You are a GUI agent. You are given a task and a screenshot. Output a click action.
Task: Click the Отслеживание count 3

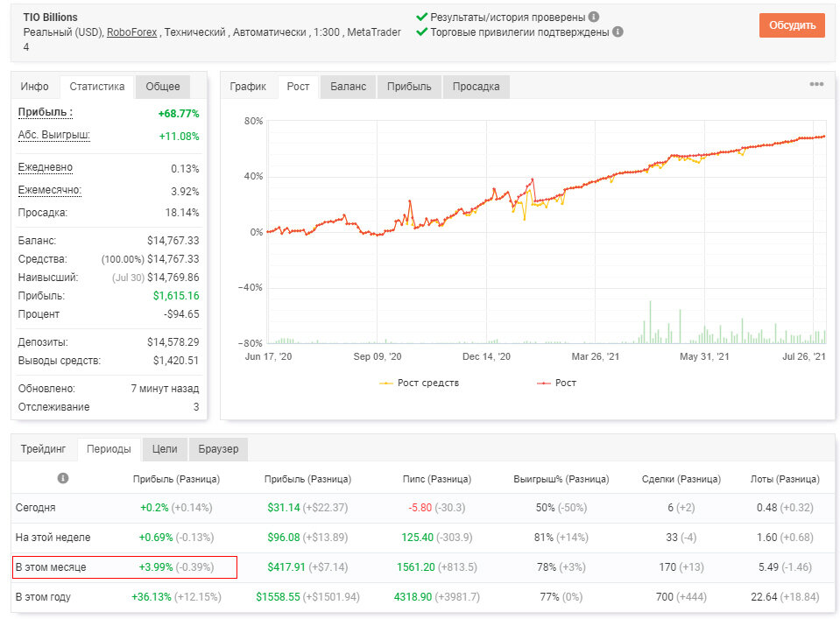[x=196, y=407]
